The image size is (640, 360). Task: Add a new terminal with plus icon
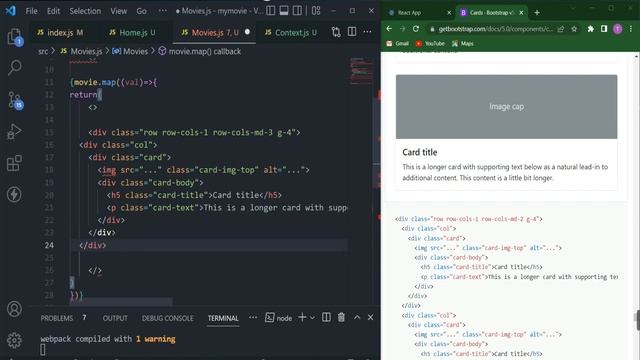(302, 317)
